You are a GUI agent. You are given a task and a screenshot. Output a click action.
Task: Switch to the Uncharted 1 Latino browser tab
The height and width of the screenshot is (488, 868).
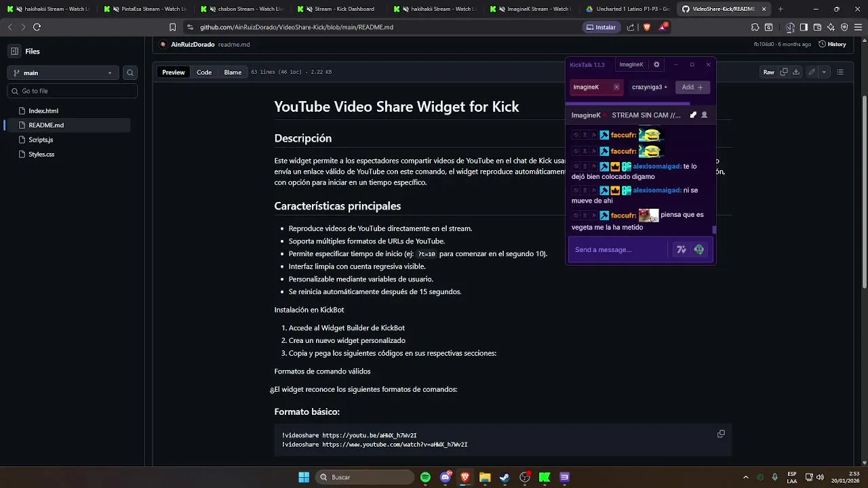pyautogui.click(x=628, y=9)
